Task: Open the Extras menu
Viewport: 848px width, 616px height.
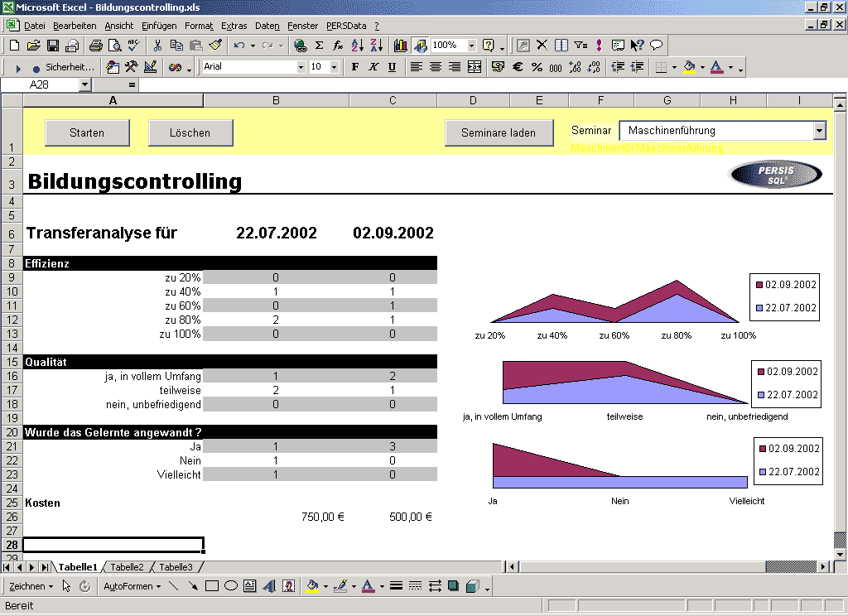Action: (234, 26)
